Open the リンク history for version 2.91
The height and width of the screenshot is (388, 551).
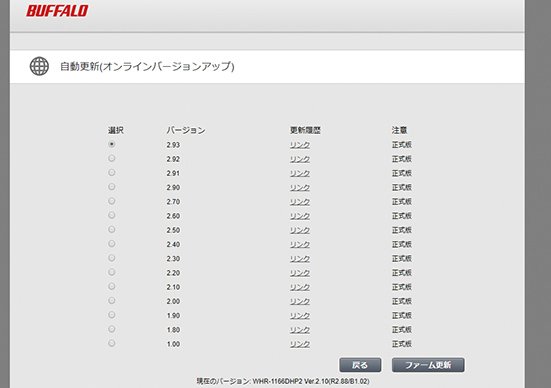coord(300,173)
